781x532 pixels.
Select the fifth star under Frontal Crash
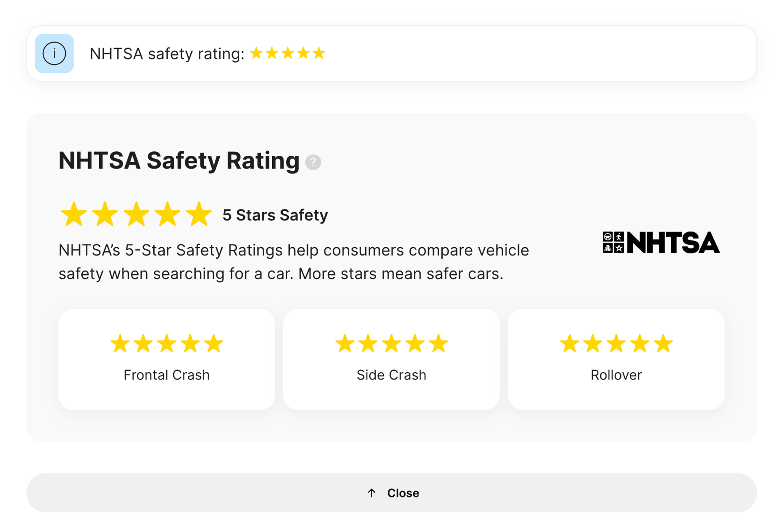point(213,344)
